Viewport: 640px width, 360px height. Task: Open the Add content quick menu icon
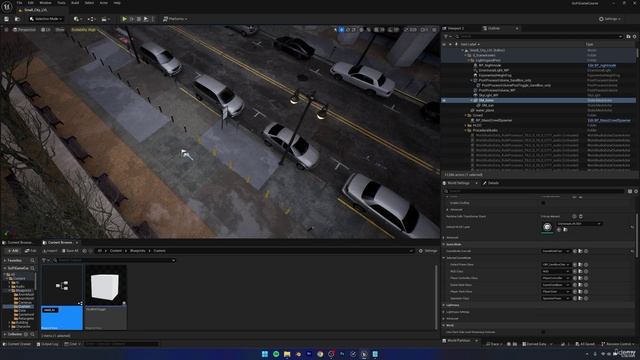coord(77,19)
